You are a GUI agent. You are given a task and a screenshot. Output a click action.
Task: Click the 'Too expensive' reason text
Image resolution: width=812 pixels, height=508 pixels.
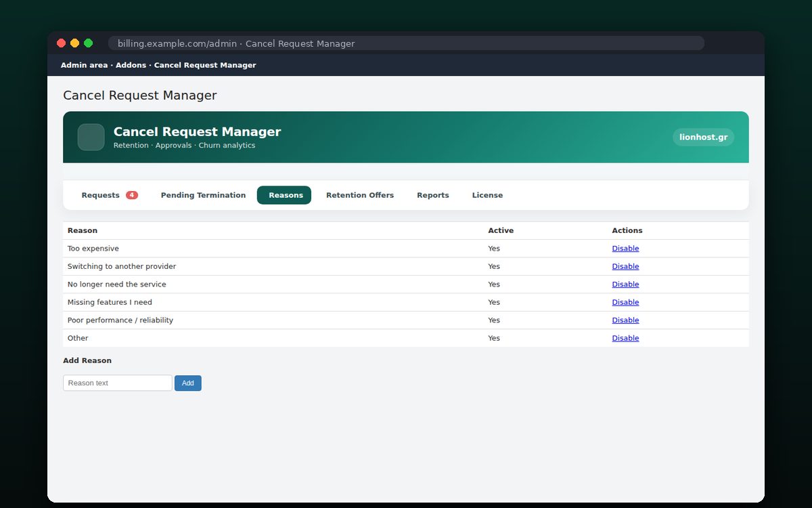[93, 249]
